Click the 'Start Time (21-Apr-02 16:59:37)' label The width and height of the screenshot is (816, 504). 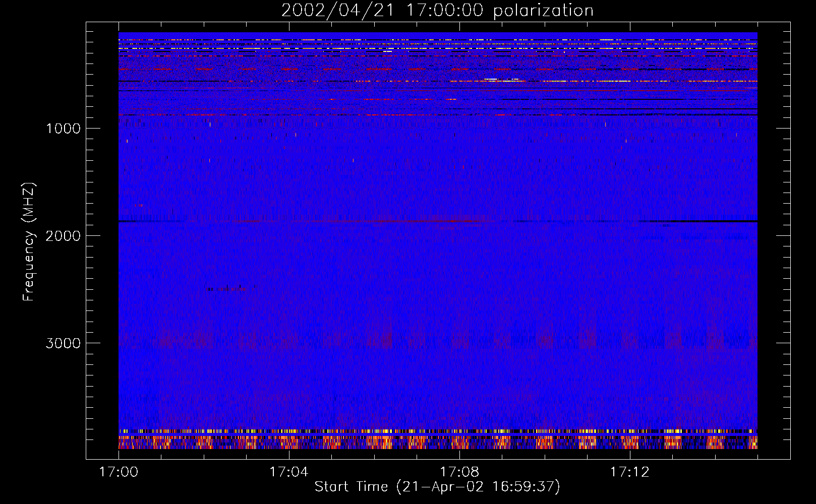(x=437, y=487)
